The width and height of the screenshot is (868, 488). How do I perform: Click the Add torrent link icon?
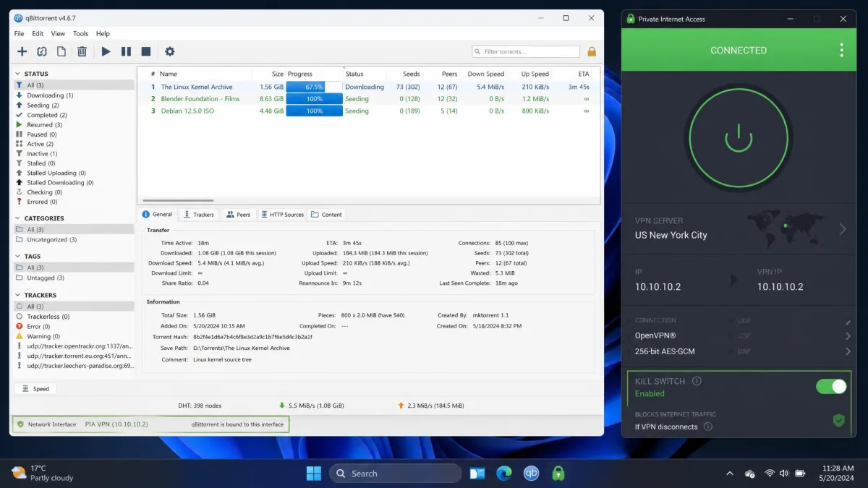pos(42,51)
